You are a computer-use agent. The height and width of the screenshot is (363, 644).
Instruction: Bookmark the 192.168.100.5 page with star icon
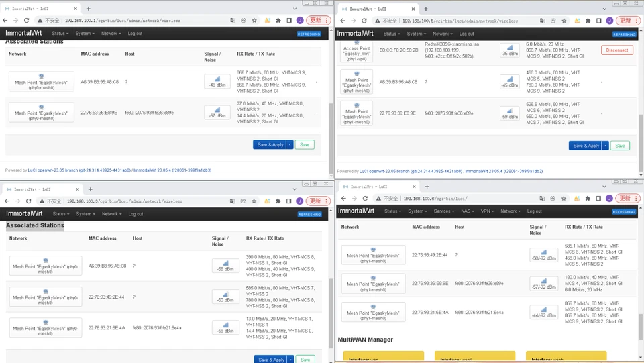coord(564,21)
